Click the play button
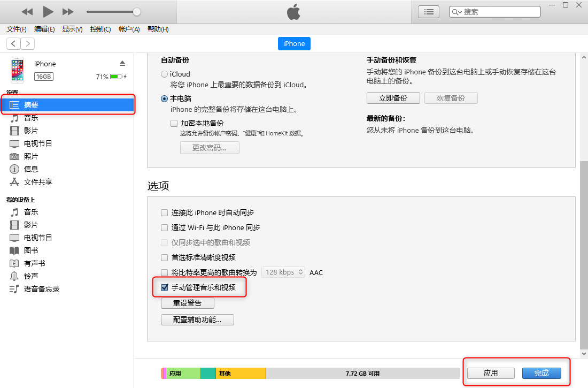 click(x=48, y=12)
